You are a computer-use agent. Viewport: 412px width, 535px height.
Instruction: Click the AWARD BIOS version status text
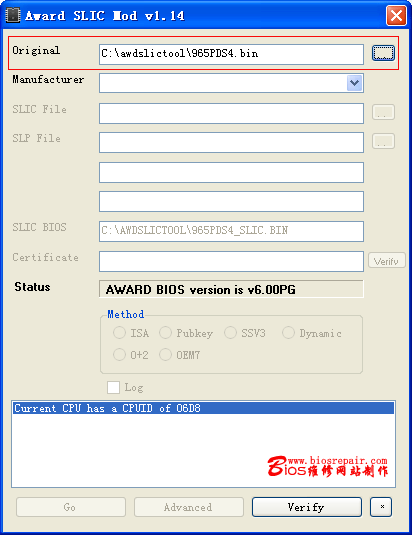(201, 290)
